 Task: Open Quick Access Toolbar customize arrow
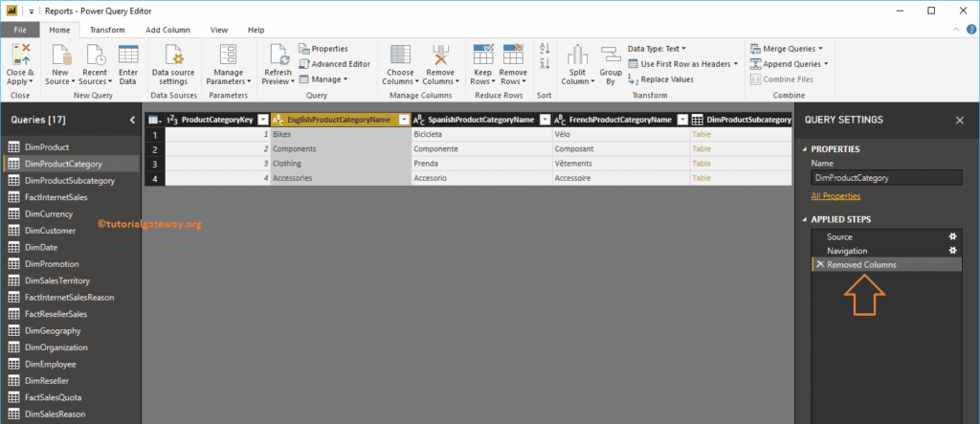(32, 11)
